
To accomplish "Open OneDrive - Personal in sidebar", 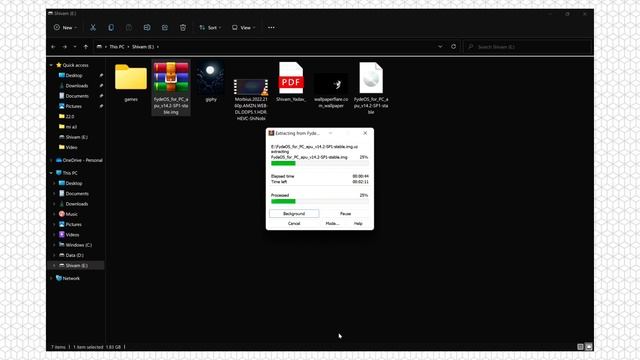I will click(82, 160).
